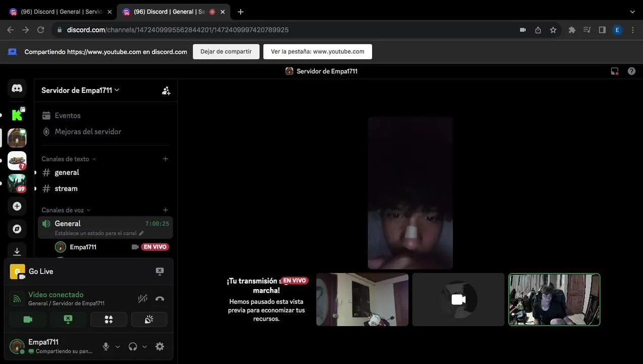Viewport: 643px width, 364px height.
Task: Open browser extensions puzzle icon
Action: [572, 30]
